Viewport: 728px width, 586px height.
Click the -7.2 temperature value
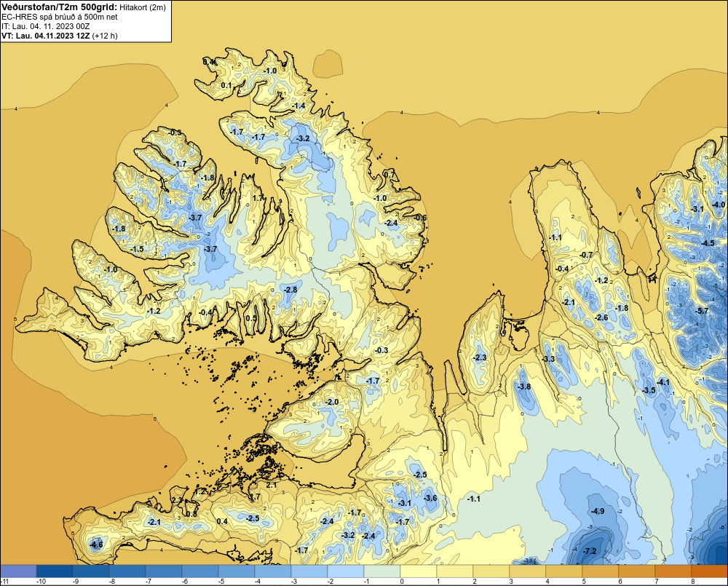pos(589,551)
